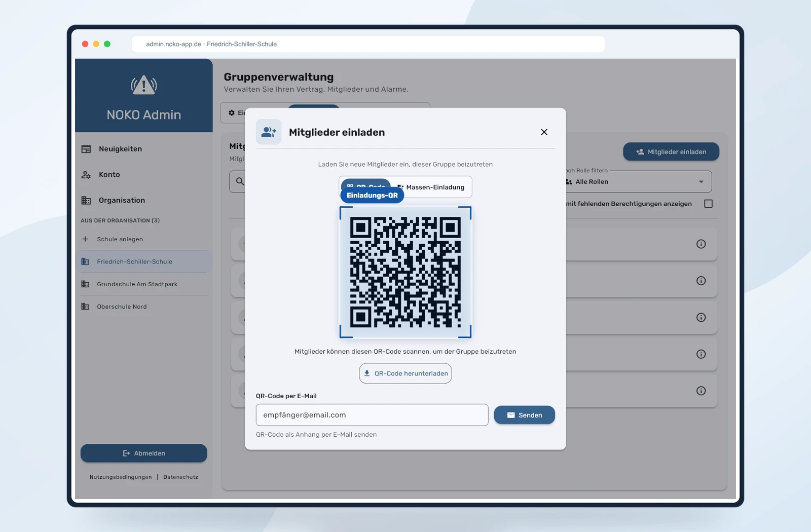This screenshot has height=532, width=811.
Task: Select Grundschule Am Stadtpark in sidebar
Action: (x=143, y=284)
